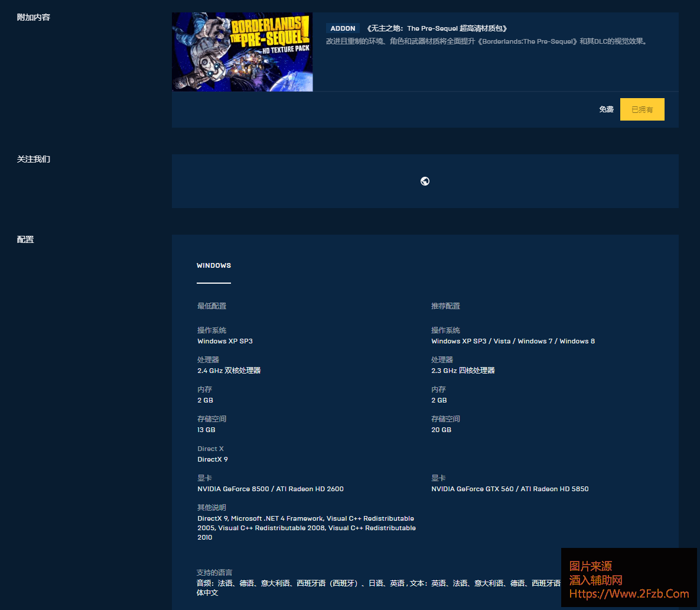Click the DirectX 9 requirement value
The width and height of the screenshot is (700, 610).
[x=213, y=459]
